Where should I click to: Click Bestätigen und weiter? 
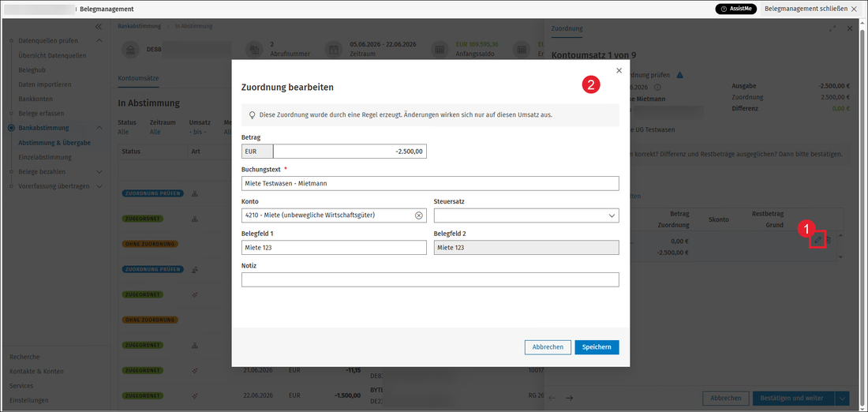(793, 398)
